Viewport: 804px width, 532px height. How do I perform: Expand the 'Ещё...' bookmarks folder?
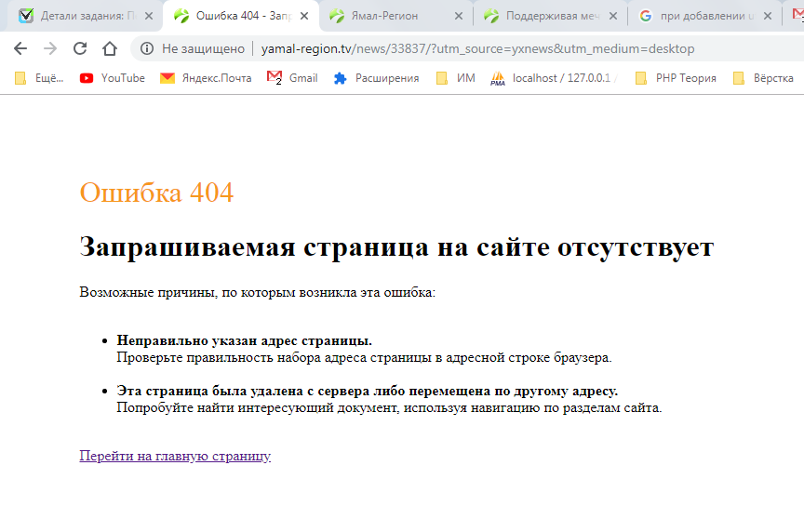click(x=40, y=78)
